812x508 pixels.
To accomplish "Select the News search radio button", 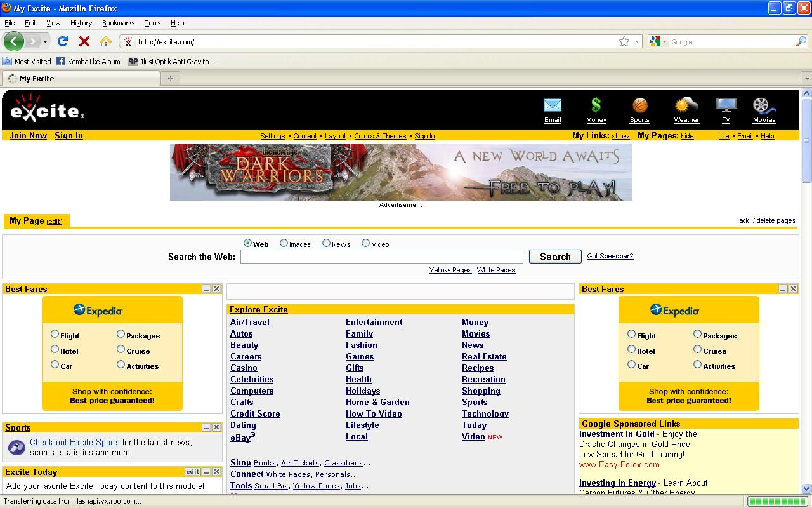I will click(326, 243).
